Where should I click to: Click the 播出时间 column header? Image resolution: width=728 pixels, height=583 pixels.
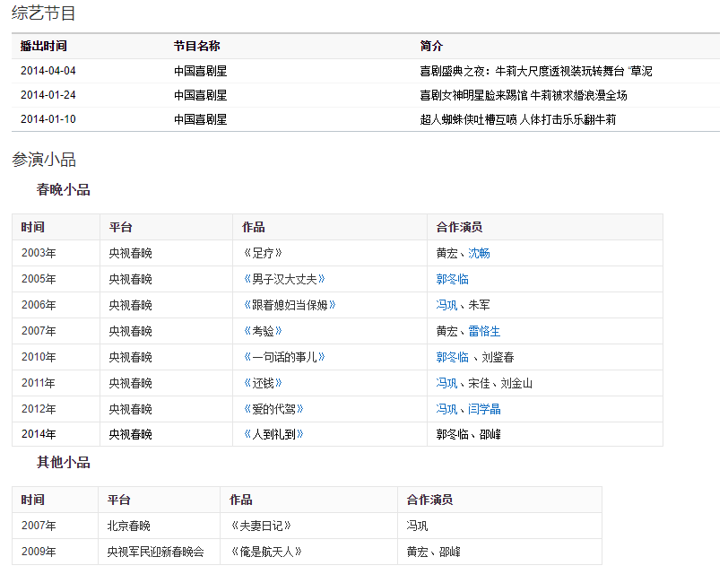[44, 46]
